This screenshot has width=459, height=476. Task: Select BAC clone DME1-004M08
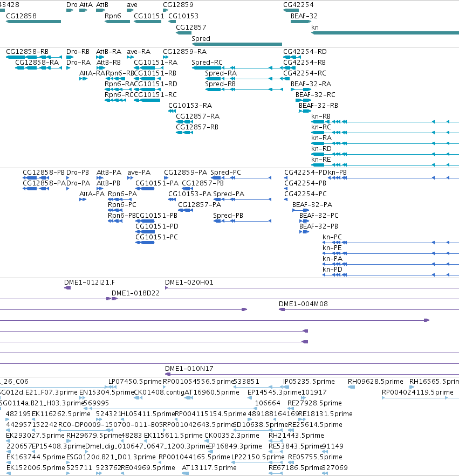pyautogui.click(x=369, y=309)
